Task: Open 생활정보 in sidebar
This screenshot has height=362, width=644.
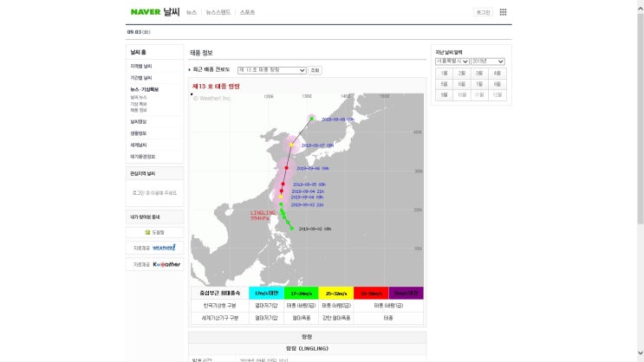Action: click(x=139, y=133)
